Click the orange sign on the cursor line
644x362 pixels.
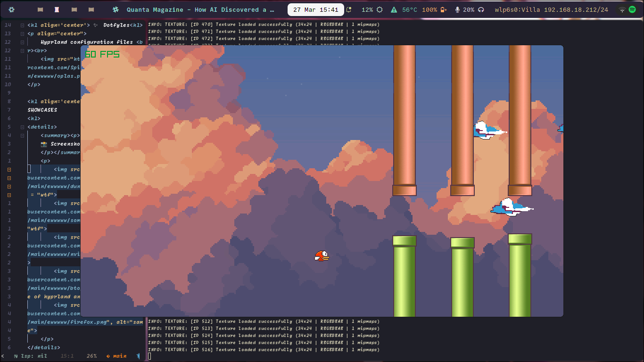9,169
